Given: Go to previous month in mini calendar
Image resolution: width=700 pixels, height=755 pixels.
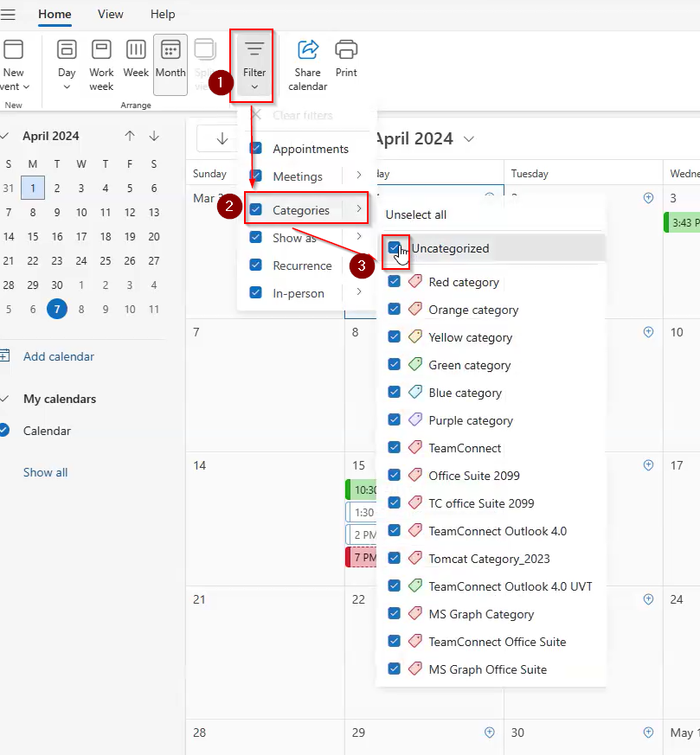Looking at the screenshot, I should click(x=130, y=136).
